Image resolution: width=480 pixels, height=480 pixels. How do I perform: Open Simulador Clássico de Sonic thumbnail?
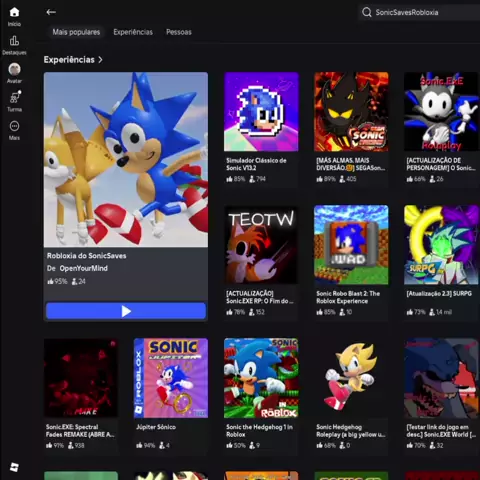261,112
